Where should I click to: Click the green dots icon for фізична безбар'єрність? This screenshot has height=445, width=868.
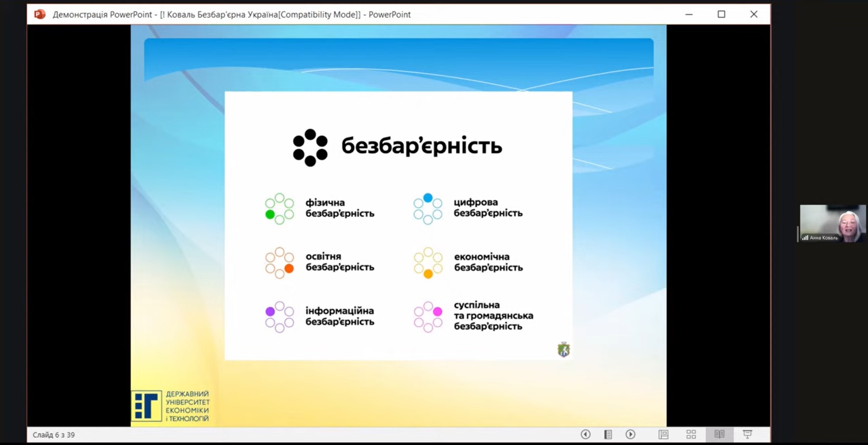point(280,208)
